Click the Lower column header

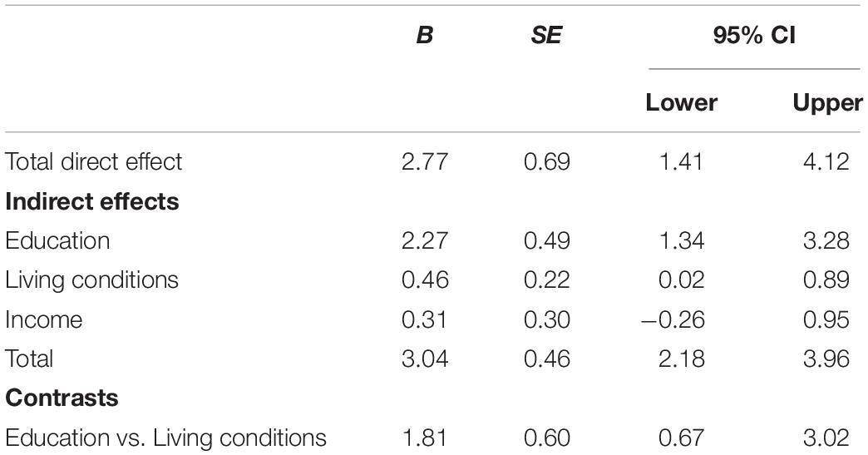point(682,103)
